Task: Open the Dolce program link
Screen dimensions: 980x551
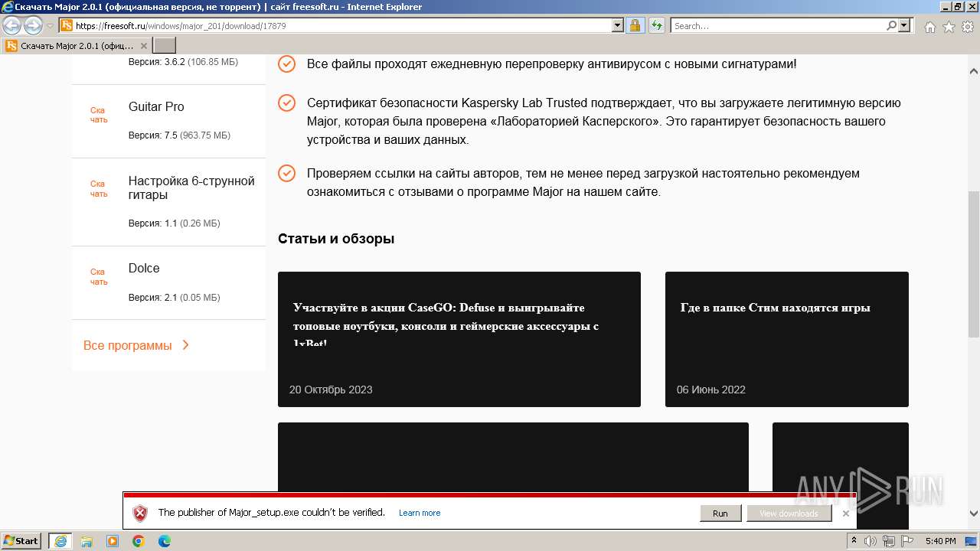Action: pos(144,269)
